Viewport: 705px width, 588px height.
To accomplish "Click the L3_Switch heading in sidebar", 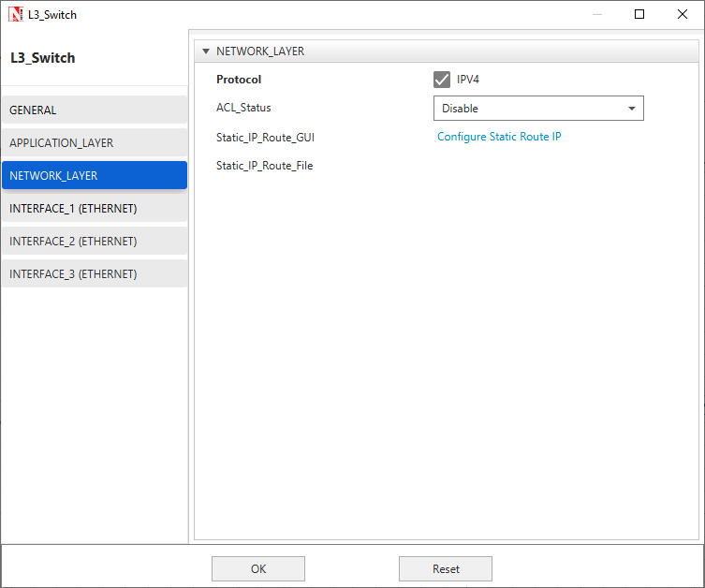I will [43, 58].
